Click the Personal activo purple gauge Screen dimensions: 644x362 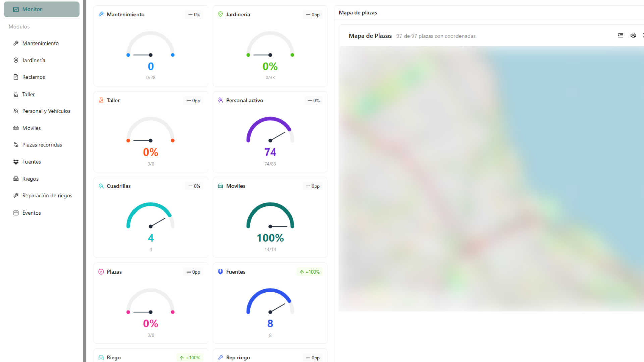pos(270,130)
